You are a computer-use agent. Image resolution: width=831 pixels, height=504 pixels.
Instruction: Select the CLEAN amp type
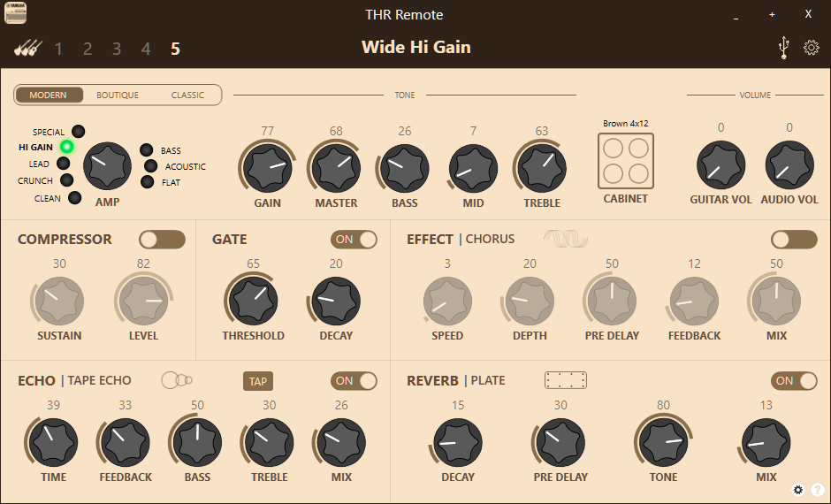[x=75, y=198]
